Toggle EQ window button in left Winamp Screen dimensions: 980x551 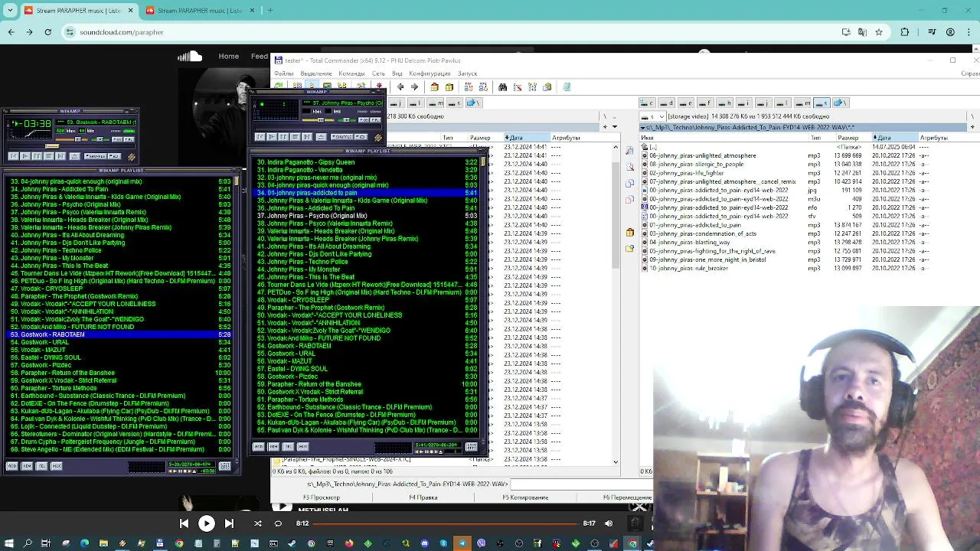[117, 139]
